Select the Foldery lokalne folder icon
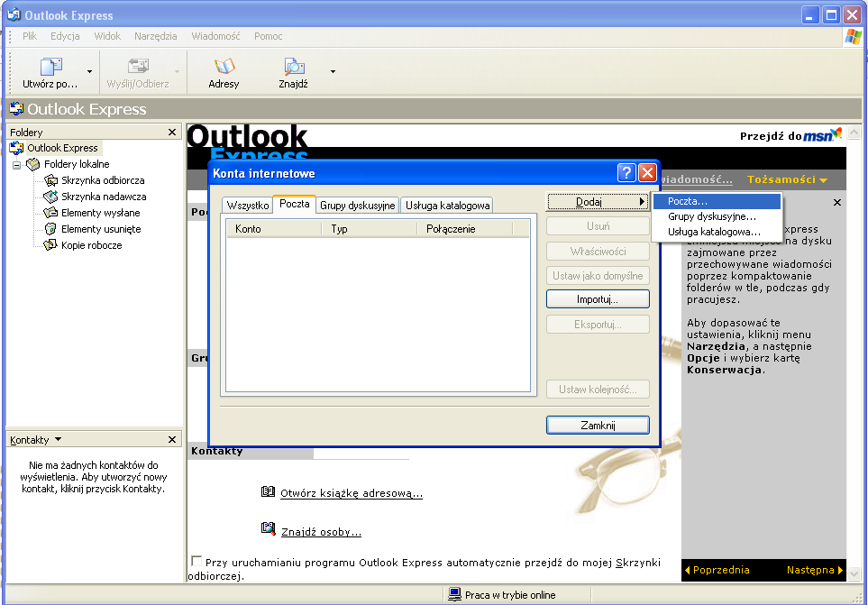The width and height of the screenshot is (868, 605). (33, 164)
